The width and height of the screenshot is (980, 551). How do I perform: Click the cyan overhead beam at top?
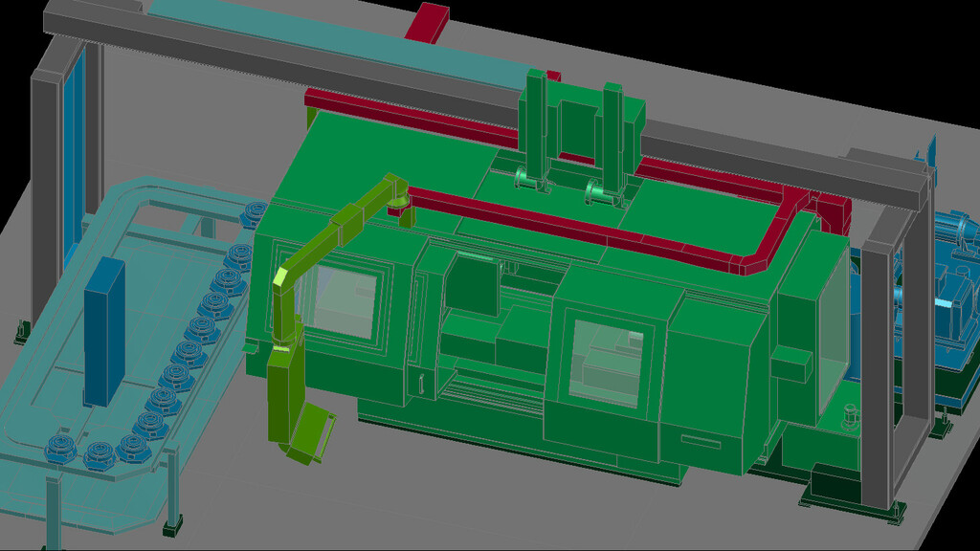pos(287,27)
